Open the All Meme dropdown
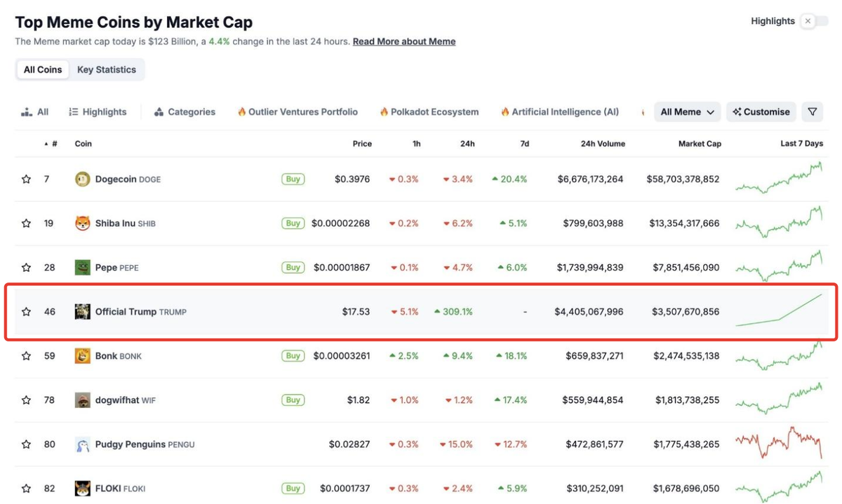842x504 pixels. pyautogui.click(x=688, y=111)
